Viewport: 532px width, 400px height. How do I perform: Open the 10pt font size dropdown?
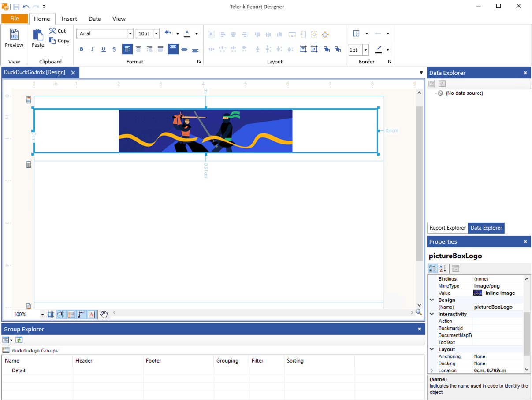[156, 33]
